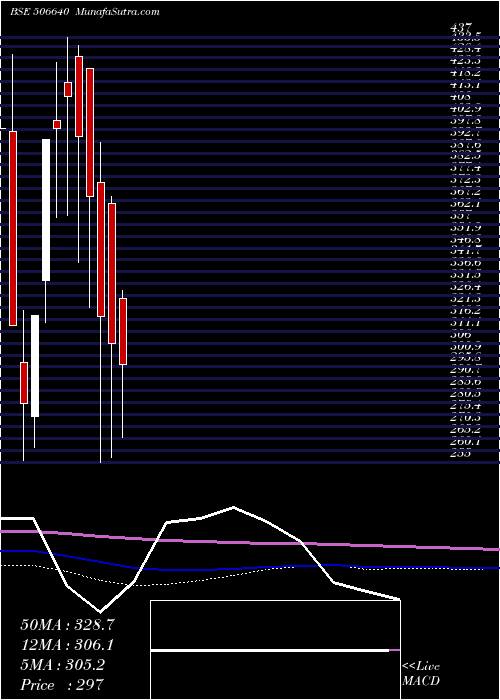This screenshot has width=500, height=700.
Task: Click the 357 price axis label
Action: (x=461, y=216)
